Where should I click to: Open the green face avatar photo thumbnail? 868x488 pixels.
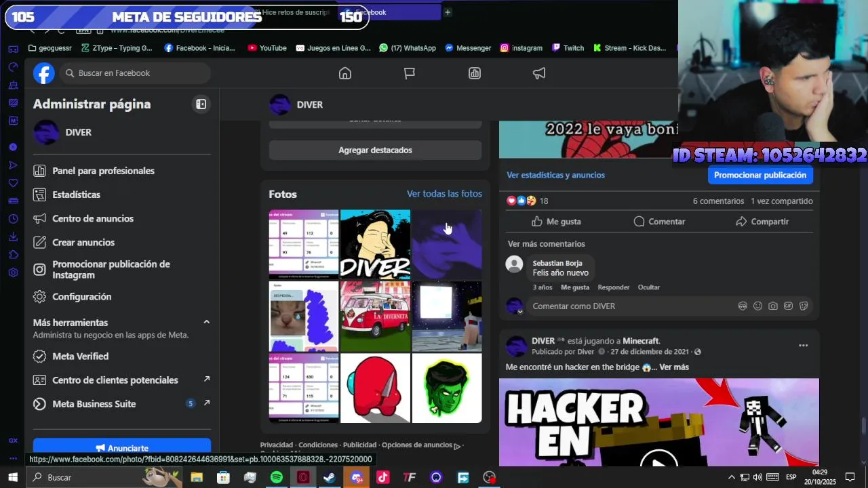447,388
